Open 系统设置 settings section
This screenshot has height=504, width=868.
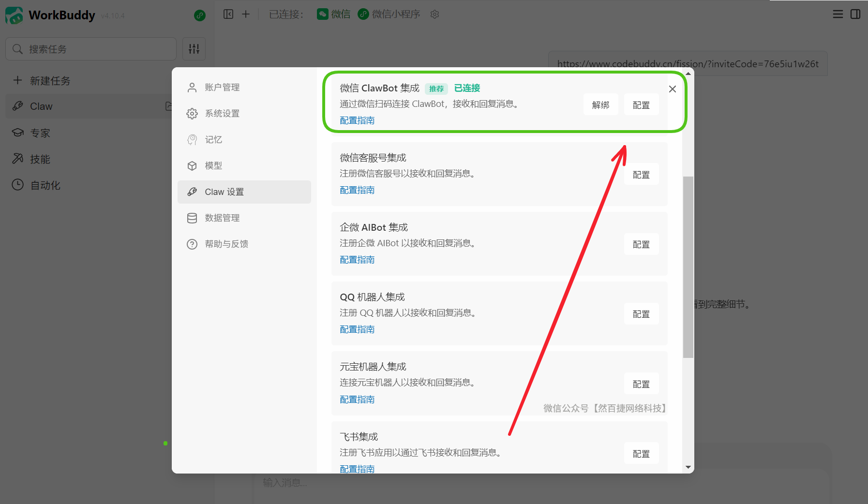tap(244, 113)
